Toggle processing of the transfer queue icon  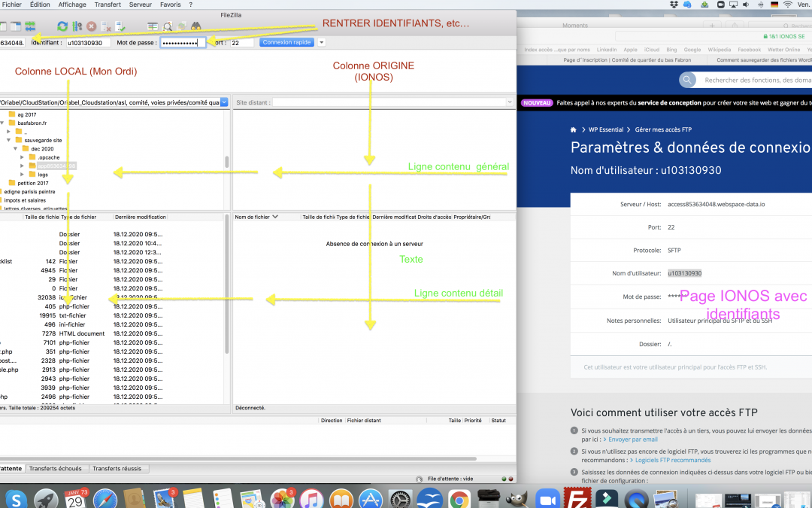click(x=77, y=26)
